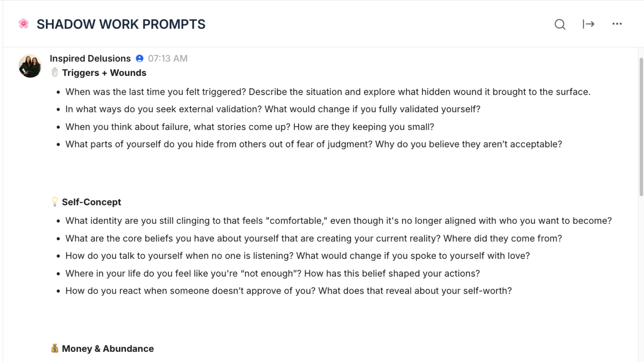
Task: Click the prompt about seeking external validation
Action: pos(273,109)
